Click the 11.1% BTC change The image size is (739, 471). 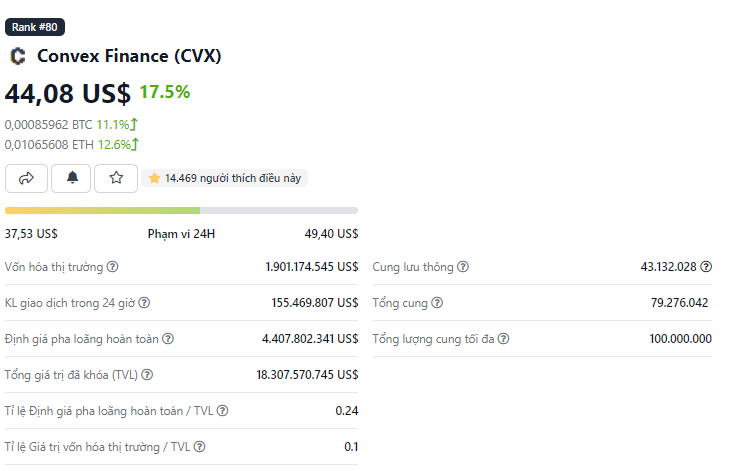117,124
